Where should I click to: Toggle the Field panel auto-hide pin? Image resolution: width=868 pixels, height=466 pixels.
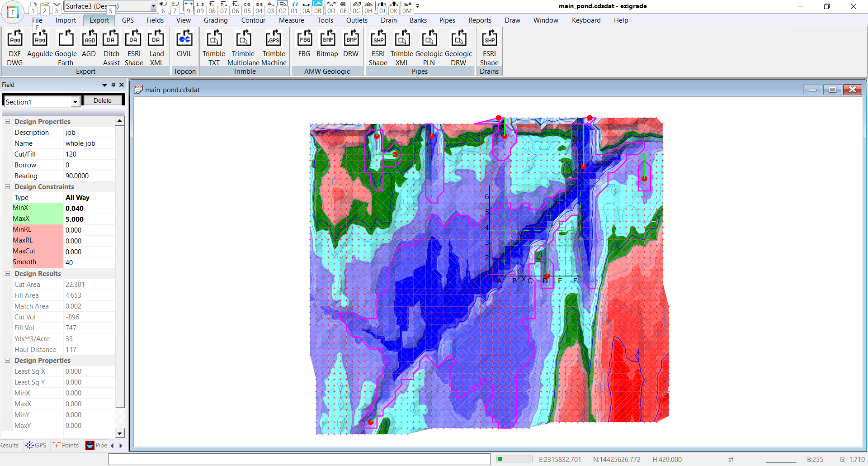[113, 85]
